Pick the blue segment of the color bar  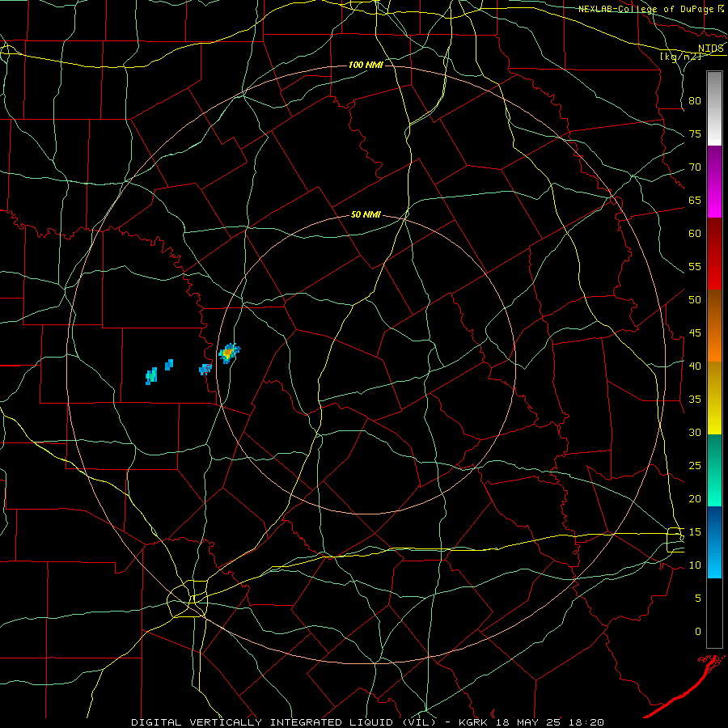[714, 542]
